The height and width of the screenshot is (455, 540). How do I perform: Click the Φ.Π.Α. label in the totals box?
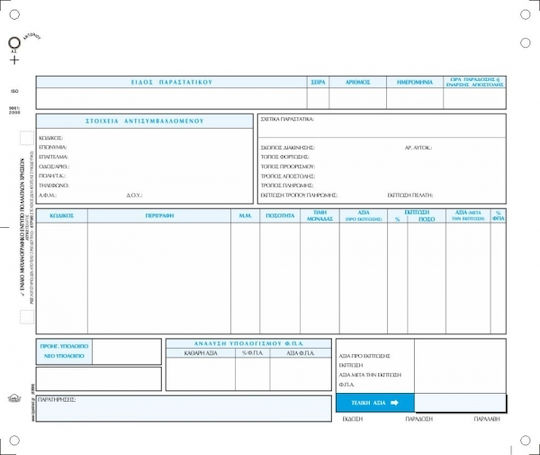(x=346, y=385)
